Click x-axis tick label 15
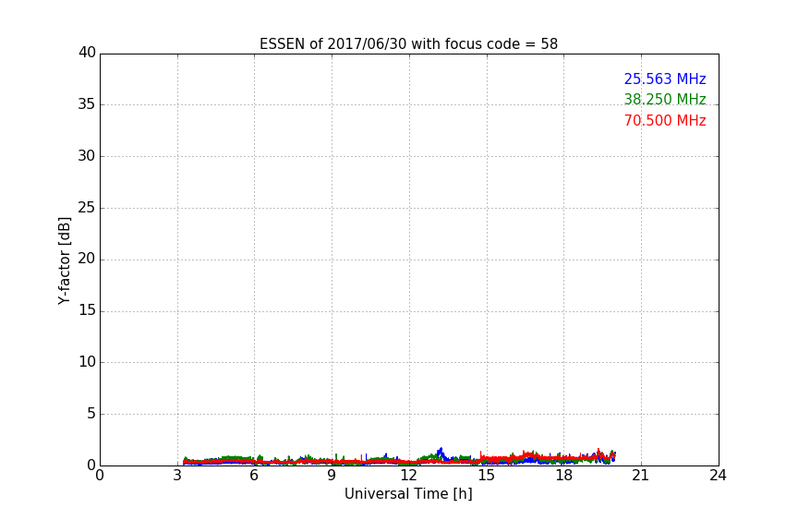 (x=486, y=476)
